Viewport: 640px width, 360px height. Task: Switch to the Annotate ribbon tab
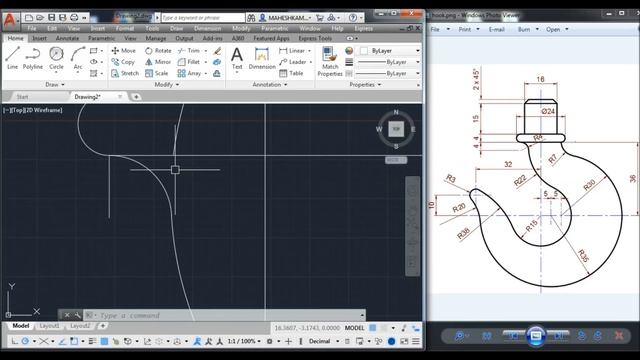click(x=67, y=38)
